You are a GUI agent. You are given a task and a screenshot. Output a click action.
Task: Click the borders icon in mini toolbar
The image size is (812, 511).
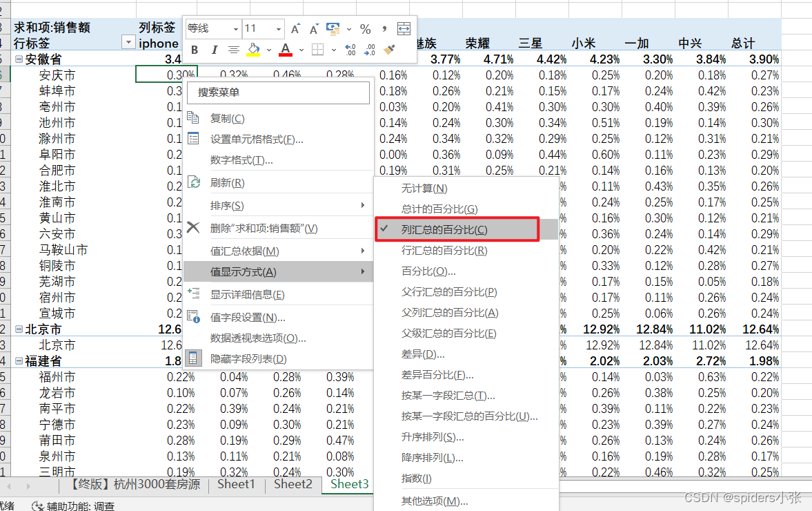click(317, 50)
